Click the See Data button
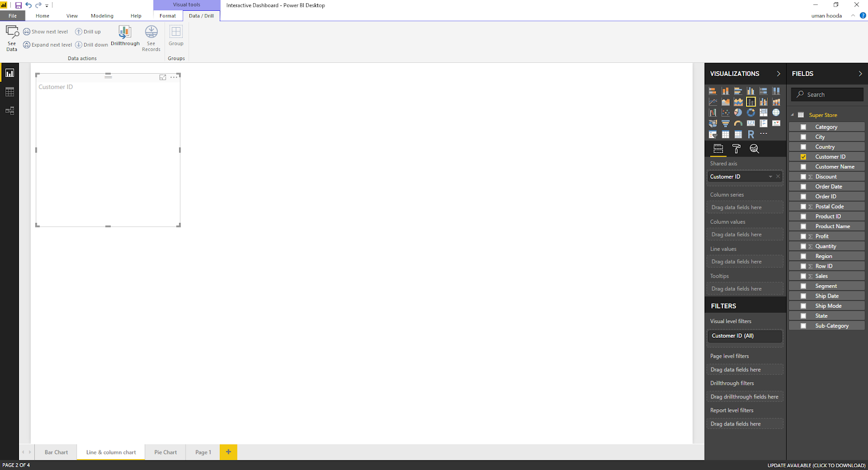Image resolution: width=868 pixels, height=470 pixels. click(12, 38)
